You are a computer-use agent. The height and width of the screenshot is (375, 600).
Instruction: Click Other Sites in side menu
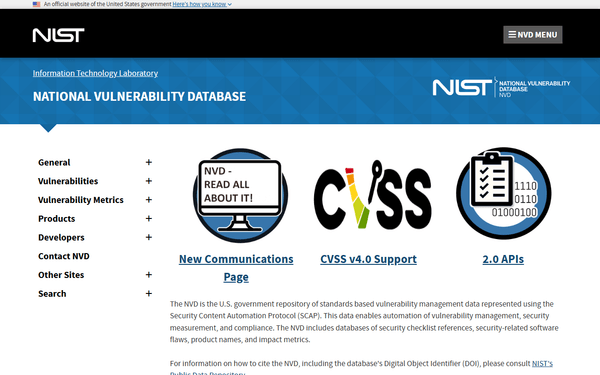(x=61, y=275)
